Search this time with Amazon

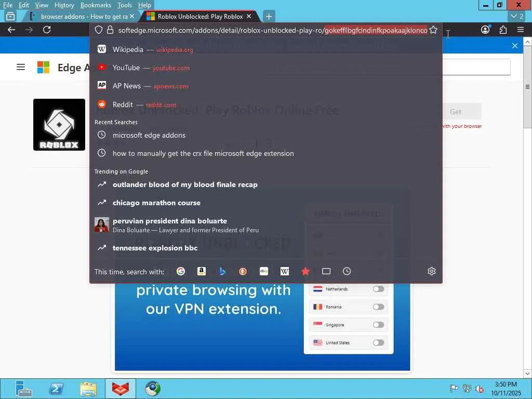click(x=202, y=271)
